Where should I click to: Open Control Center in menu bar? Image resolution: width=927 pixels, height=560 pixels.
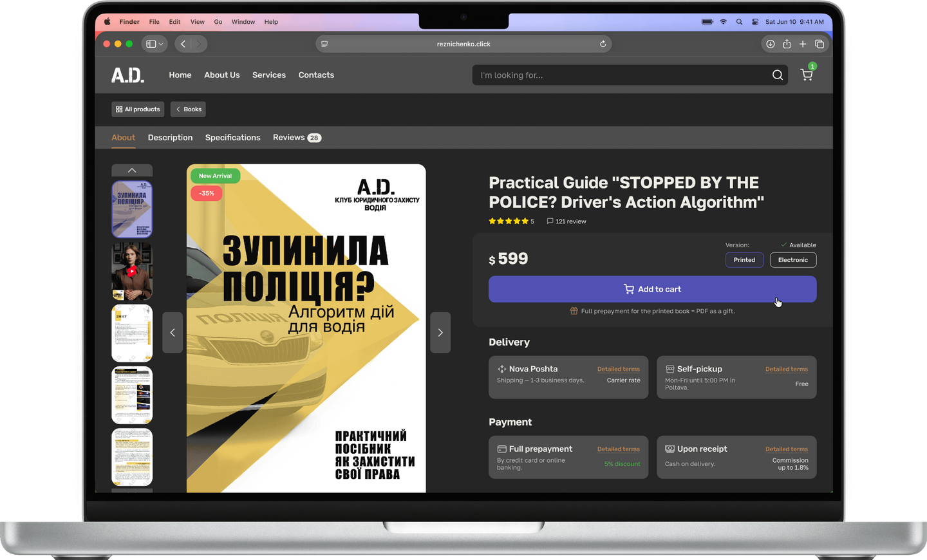tap(755, 22)
